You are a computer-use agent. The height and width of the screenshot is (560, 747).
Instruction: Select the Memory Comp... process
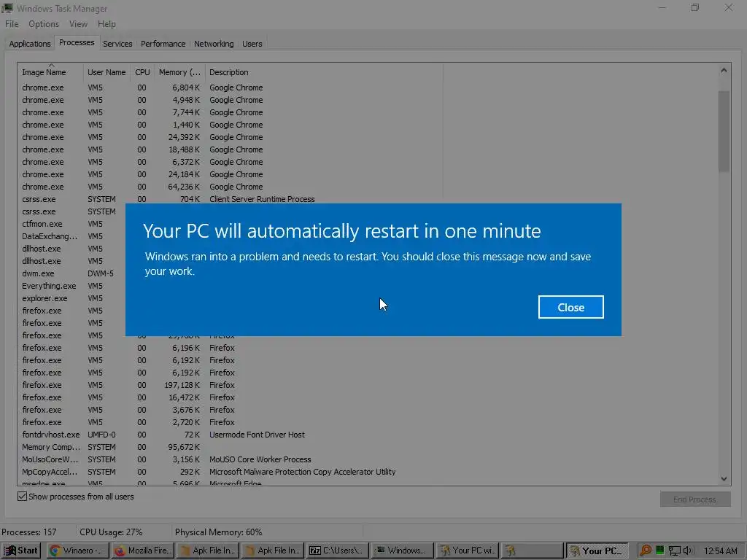click(230, 447)
